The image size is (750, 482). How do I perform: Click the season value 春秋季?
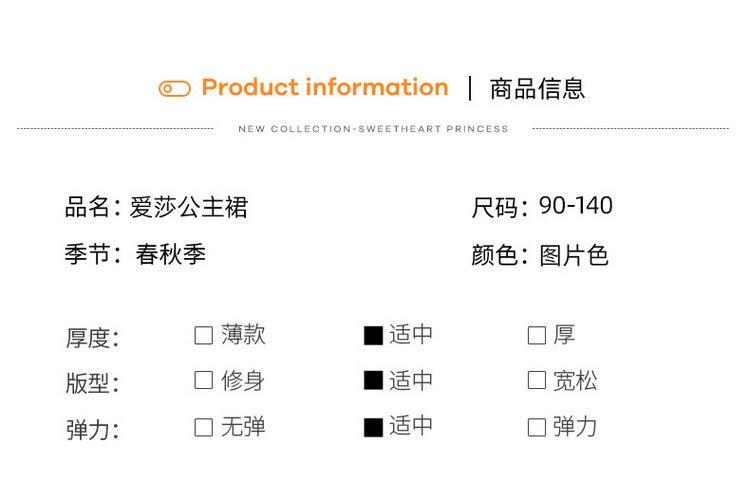(x=171, y=254)
